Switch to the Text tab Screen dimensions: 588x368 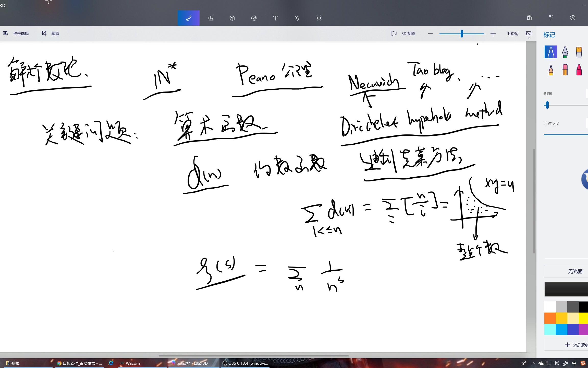tap(275, 18)
